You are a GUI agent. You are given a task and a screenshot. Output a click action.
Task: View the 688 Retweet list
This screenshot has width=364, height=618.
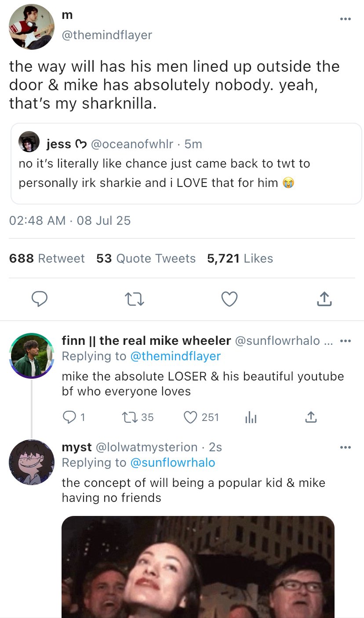click(47, 259)
